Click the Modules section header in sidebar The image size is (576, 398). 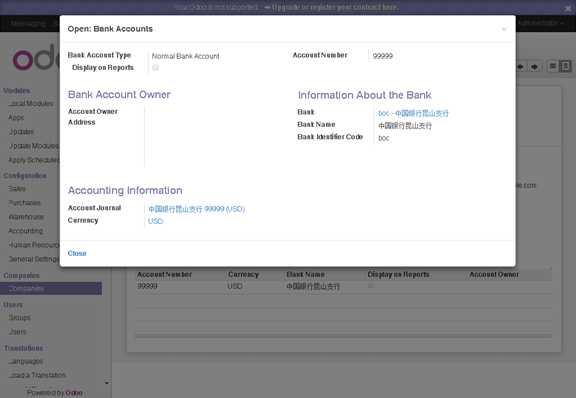tap(17, 90)
